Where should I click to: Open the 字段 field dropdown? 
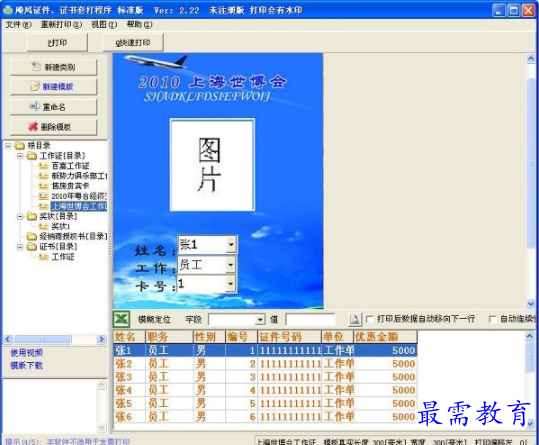[261, 320]
